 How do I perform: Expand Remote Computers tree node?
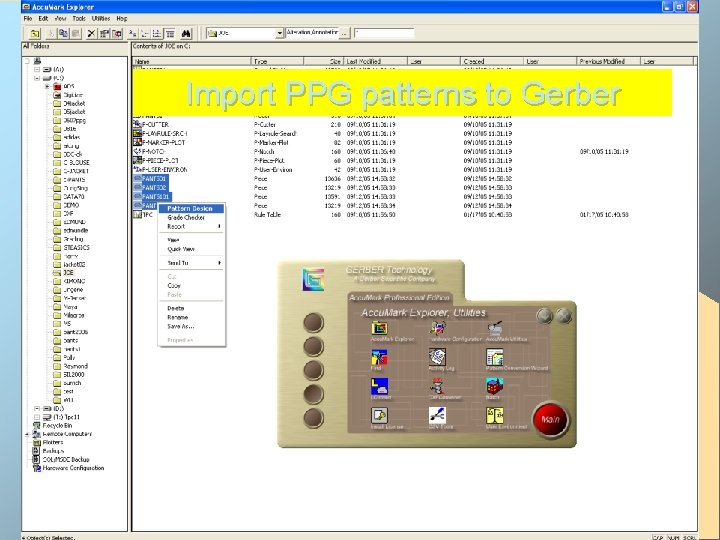27,434
